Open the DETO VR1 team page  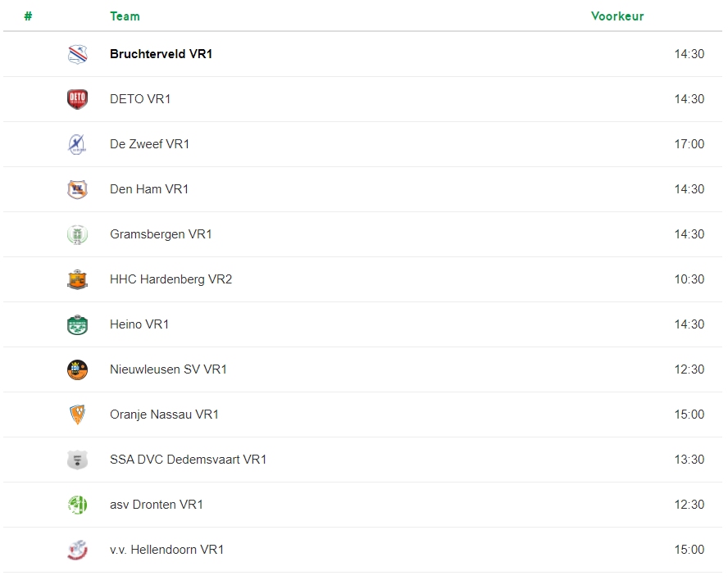tap(140, 99)
